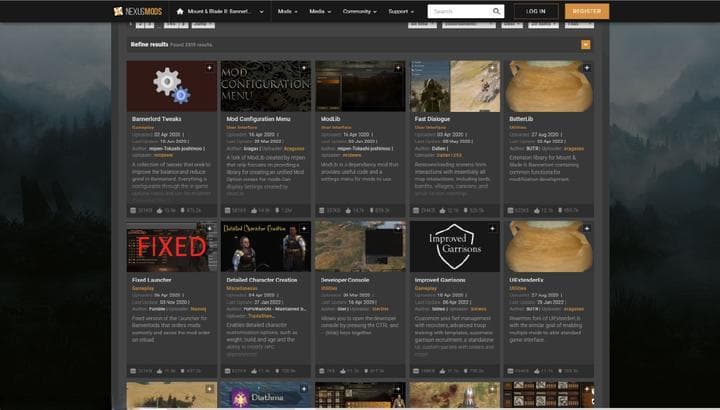Open the UIExtenderEx title link
720x410 pixels.
(526, 280)
